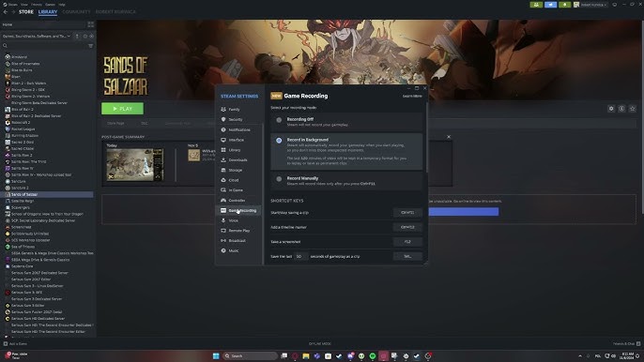Open the account name dropdown at top right
This screenshot has width=644, height=362.
(x=590, y=5)
